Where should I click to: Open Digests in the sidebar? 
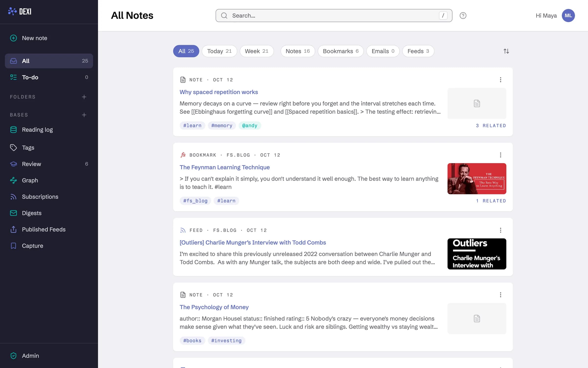[x=49, y=213]
